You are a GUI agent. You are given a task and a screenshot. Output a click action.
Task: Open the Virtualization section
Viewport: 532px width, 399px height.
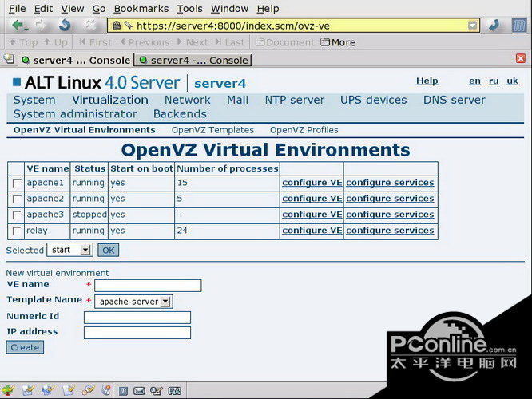click(110, 100)
